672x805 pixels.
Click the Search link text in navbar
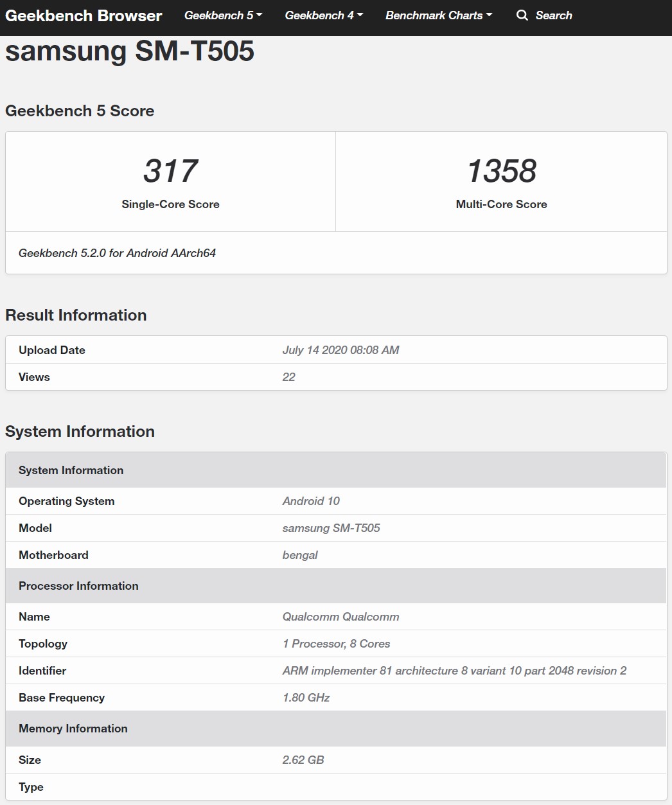553,15
